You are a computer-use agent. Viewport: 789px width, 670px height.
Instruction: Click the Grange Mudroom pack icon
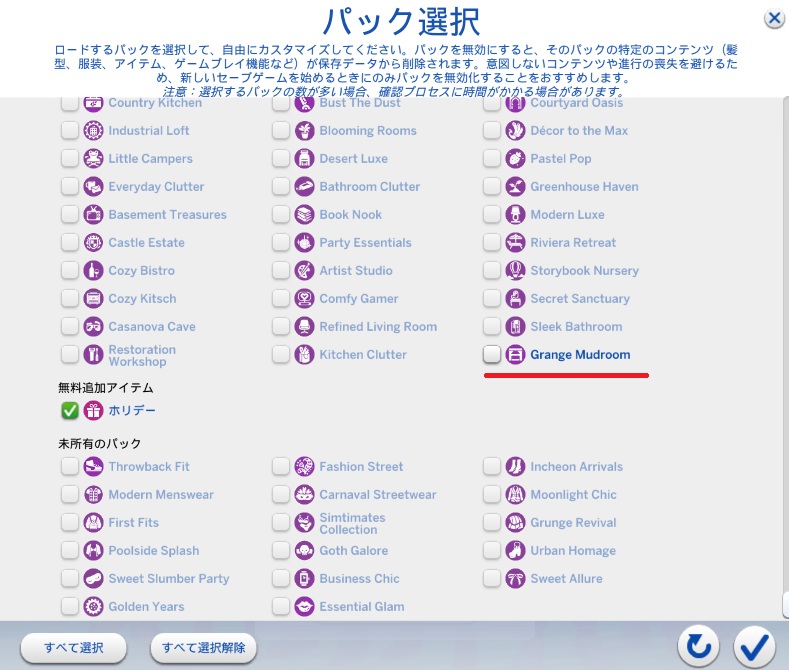[515, 355]
